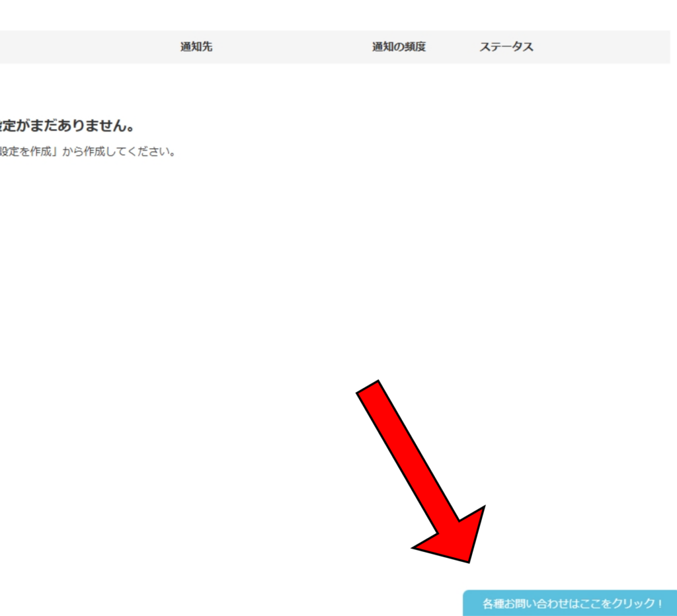Open the 各種お問い合わせはここをクリック！ inquiry button
677x616 pixels.
[572, 603]
